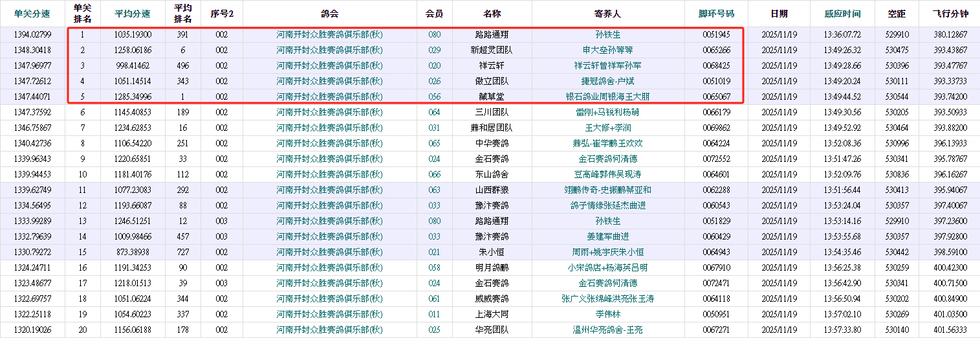Click the 脚环号码 column header

(x=716, y=14)
